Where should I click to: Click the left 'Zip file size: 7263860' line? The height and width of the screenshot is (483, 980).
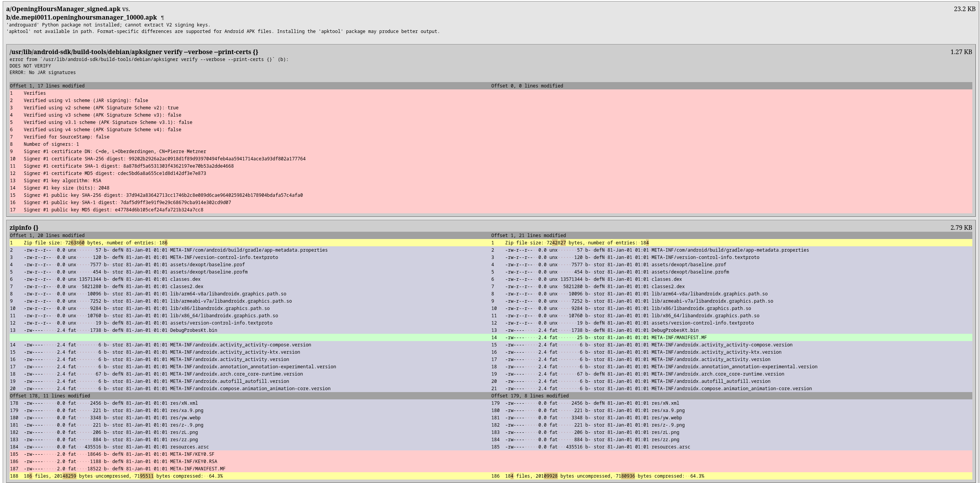95,243
